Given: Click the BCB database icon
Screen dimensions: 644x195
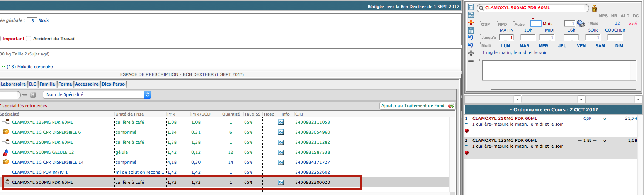Looking at the screenshot, I should coord(471,15).
